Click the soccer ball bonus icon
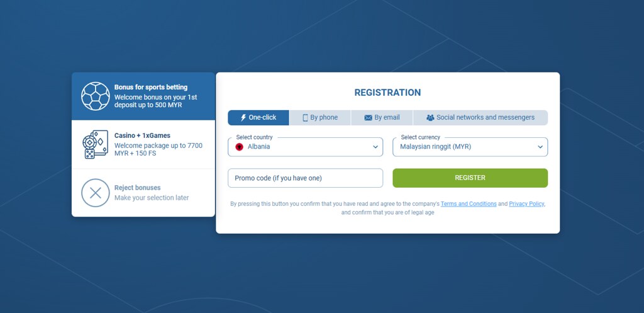The height and width of the screenshot is (313, 644). pyautogui.click(x=96, y=96)
